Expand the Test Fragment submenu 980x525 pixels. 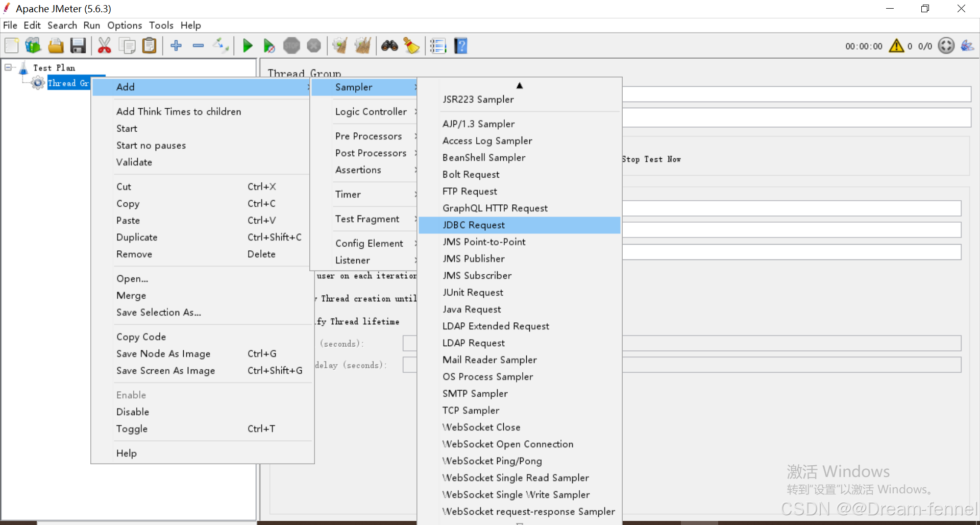tap(365, 219)
